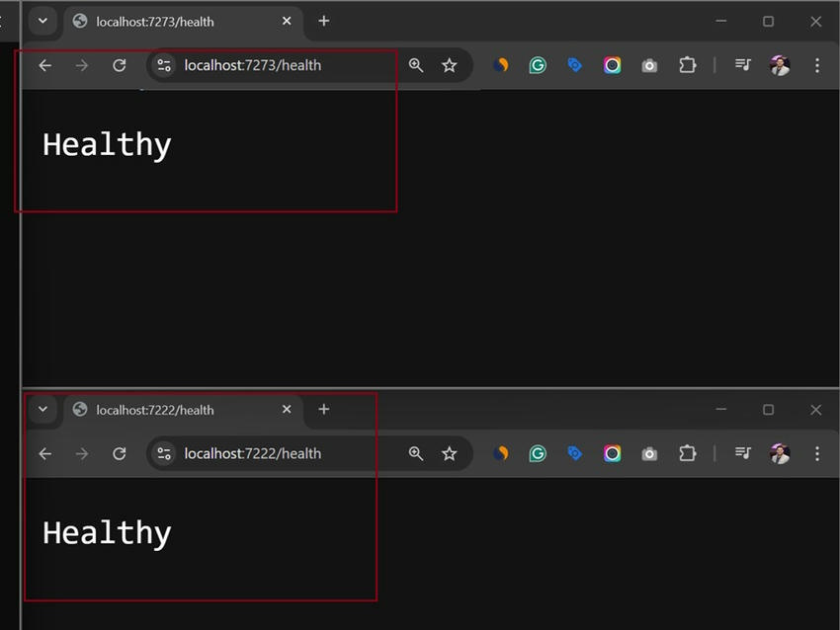The width and height of the screenshot is (840, 630).
Task: Expand tab search dropdown in 7273 window
Action: tap(42, 22)
